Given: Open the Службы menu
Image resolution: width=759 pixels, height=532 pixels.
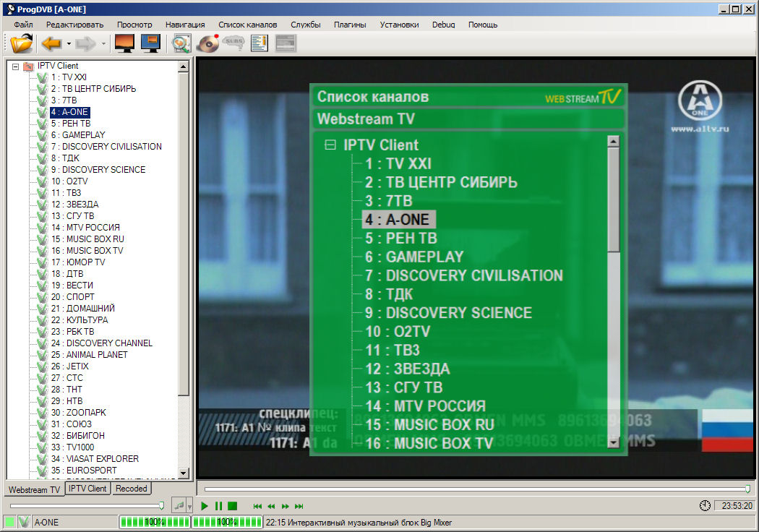Looking at the screenshot, I should coord(306,25).
